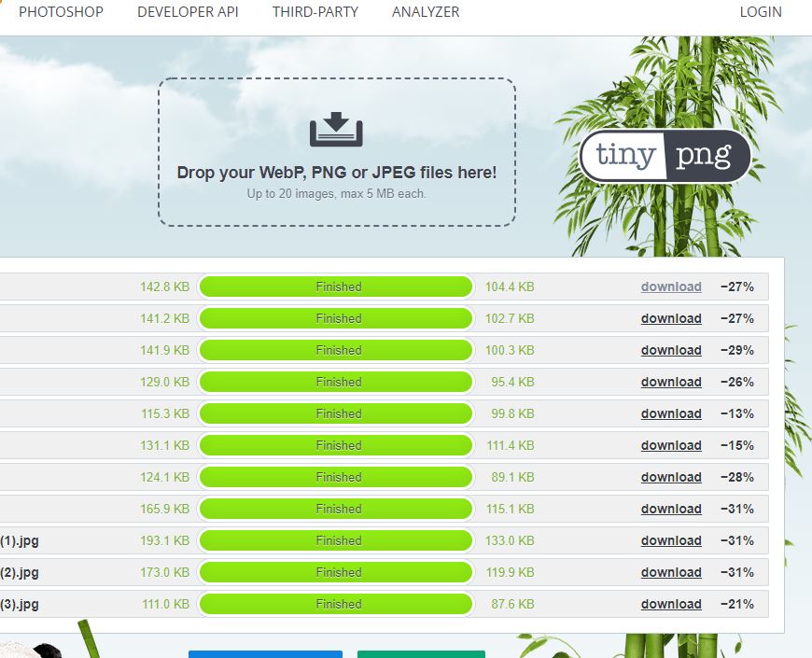Open the DEVELOPER API page
This screenshot has height=658, width=812.
pyautogui.click(x=188, y=12)
